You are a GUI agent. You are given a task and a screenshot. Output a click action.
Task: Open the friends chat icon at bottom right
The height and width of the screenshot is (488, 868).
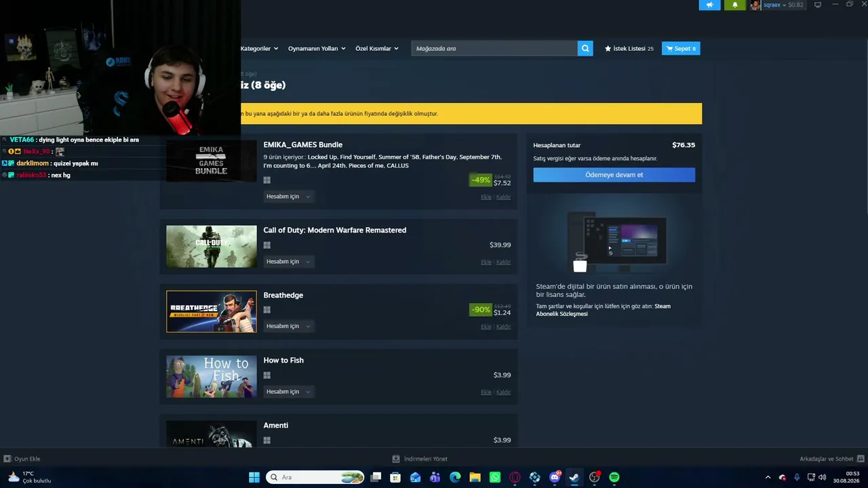pos(861,459)
